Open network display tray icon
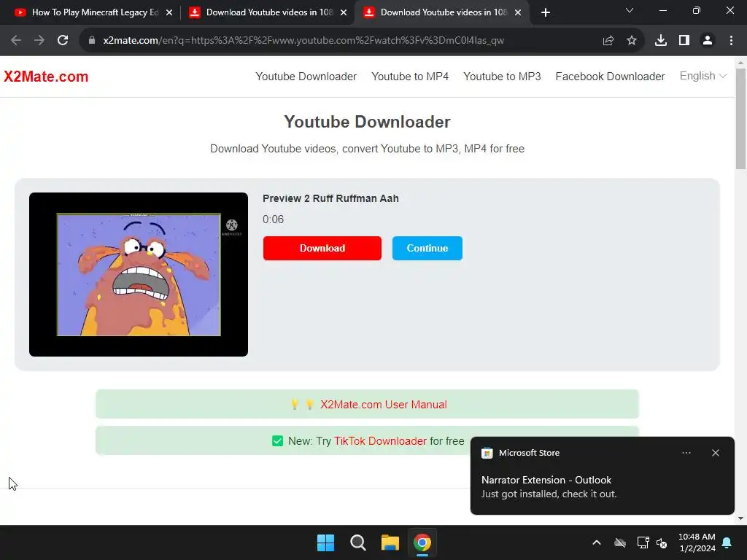The width and height of the screenshot is (747, 560). tap(643, 542)
